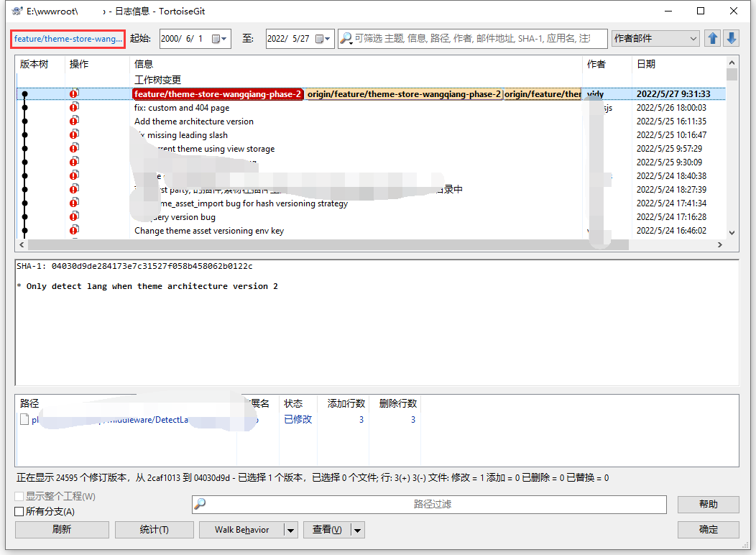Click the red feature/theme-store-wangqiang-phase-2 branch label

coord(218,94)
